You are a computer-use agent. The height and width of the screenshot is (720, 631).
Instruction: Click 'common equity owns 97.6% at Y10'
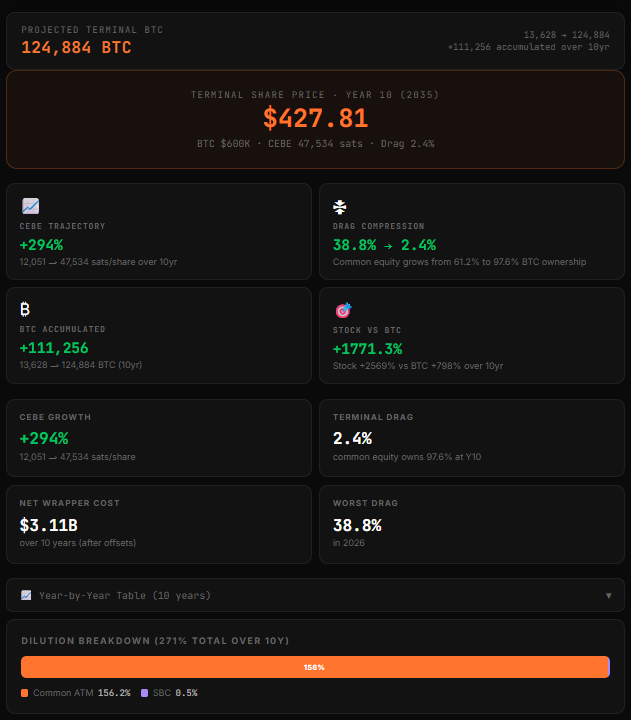[407, 457]
